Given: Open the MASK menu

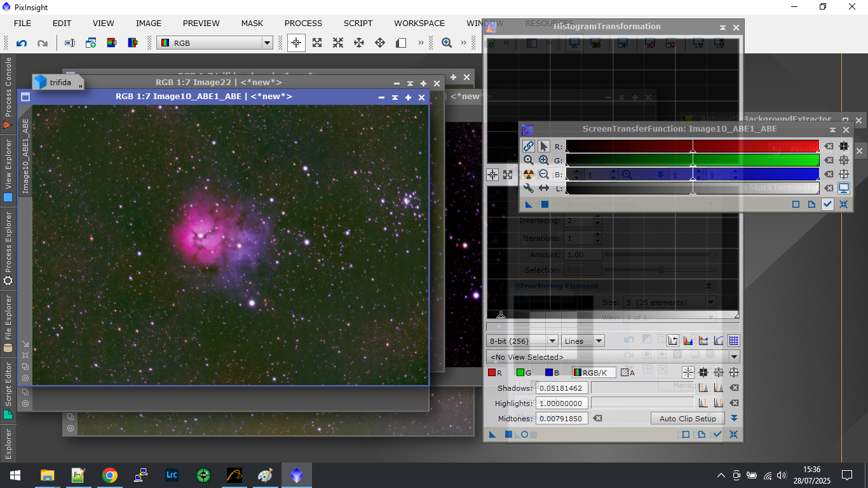Looking at the screenshot, I should [252, 23].
